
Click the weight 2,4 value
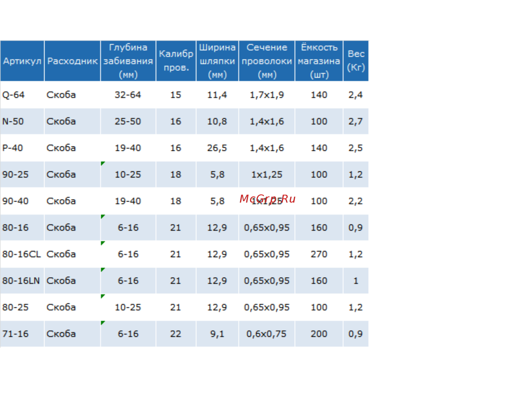tap(356, 95)
